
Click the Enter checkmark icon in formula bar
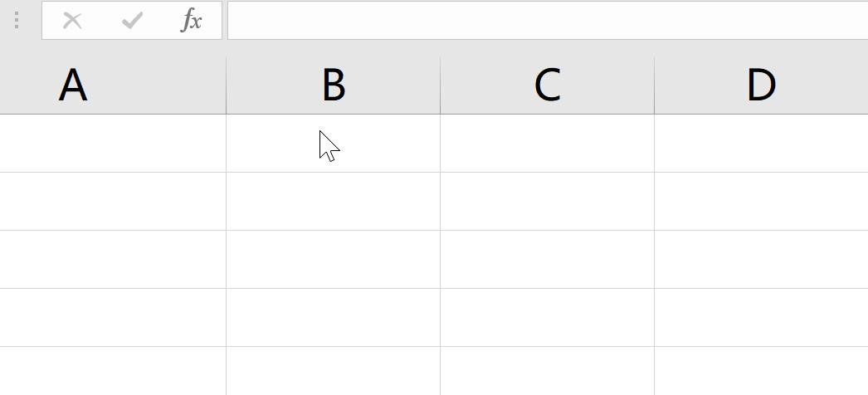click(132, 21)
